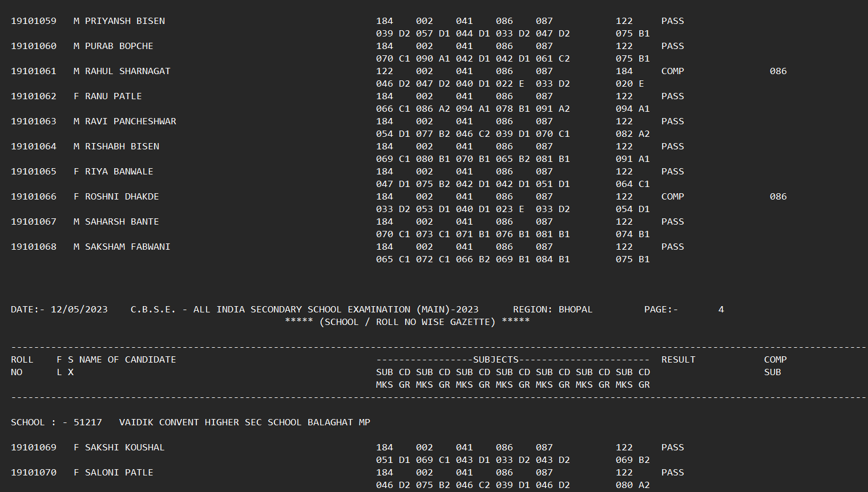Viewport: 868px width, 492px height.
Task: Click marks 020 E for RAHUL SHARNAGAT
Action: point(630,84)
